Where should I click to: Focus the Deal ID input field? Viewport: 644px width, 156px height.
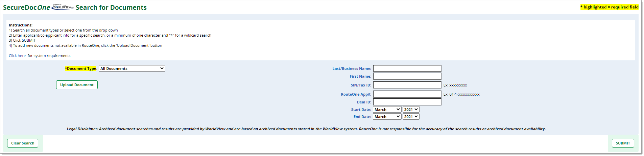[407, 102]
